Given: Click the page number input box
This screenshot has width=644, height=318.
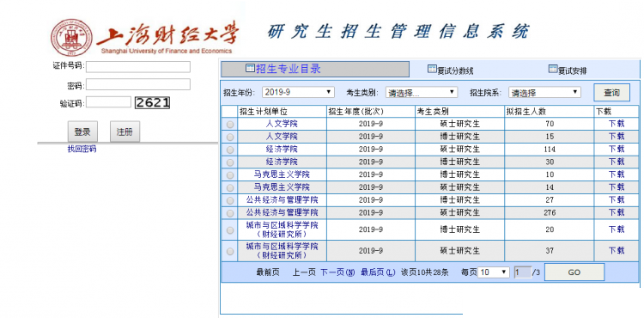Looking at the screenshot, I should click(x=522, y=272).
